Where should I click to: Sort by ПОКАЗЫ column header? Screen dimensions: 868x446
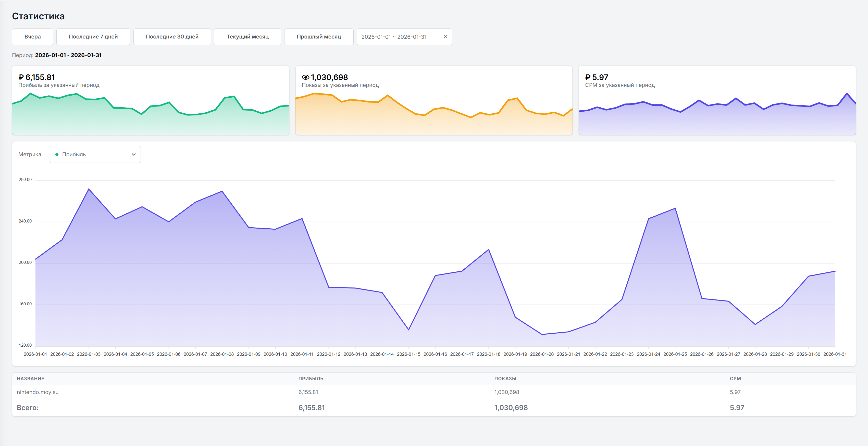tap(505, 379)
